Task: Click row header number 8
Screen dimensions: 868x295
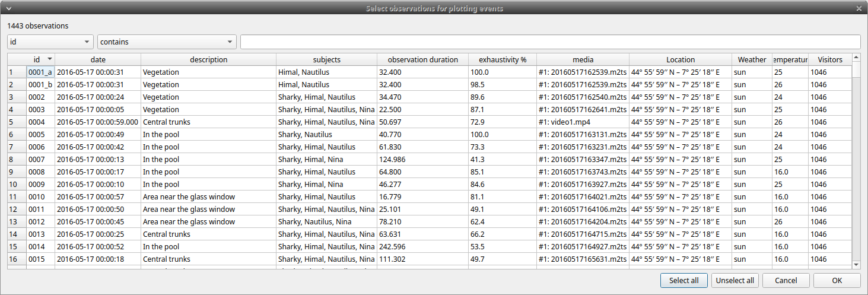Action: (17, 159)
